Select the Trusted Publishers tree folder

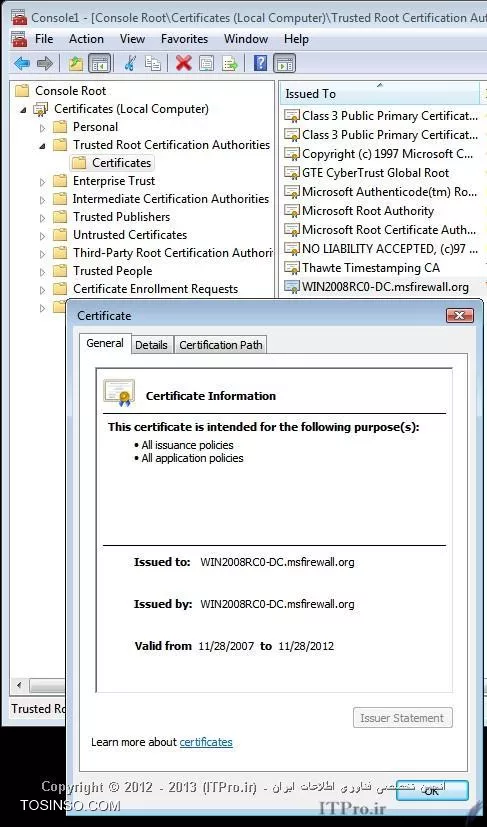(x=121, y=217)
